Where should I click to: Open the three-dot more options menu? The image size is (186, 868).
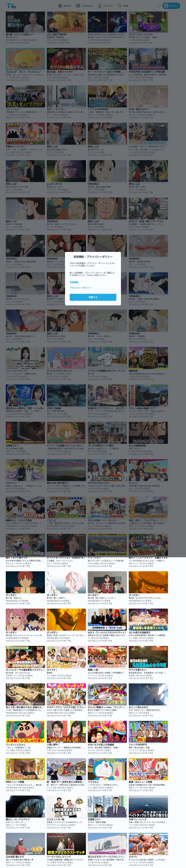tap(158, 6)
